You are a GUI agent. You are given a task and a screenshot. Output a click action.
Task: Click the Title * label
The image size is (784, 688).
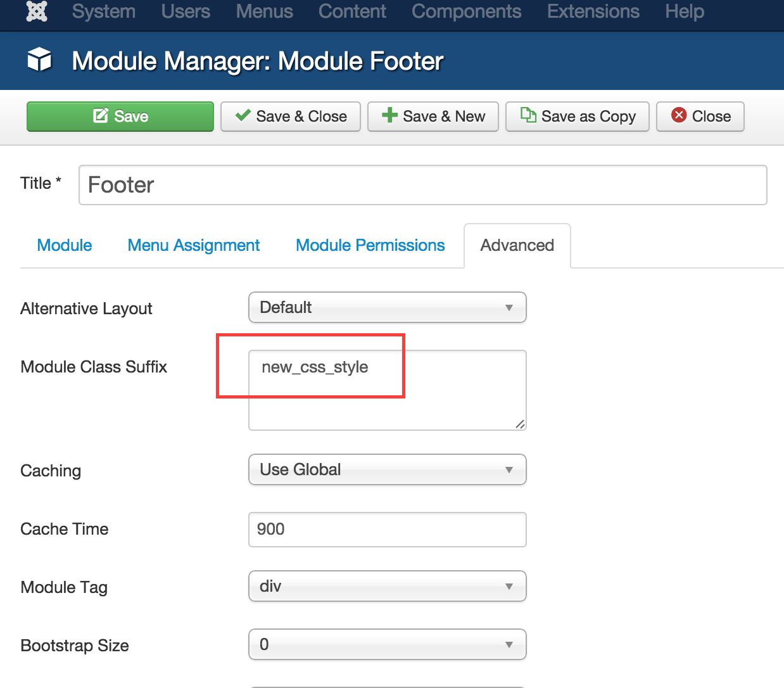pos(41,183)
